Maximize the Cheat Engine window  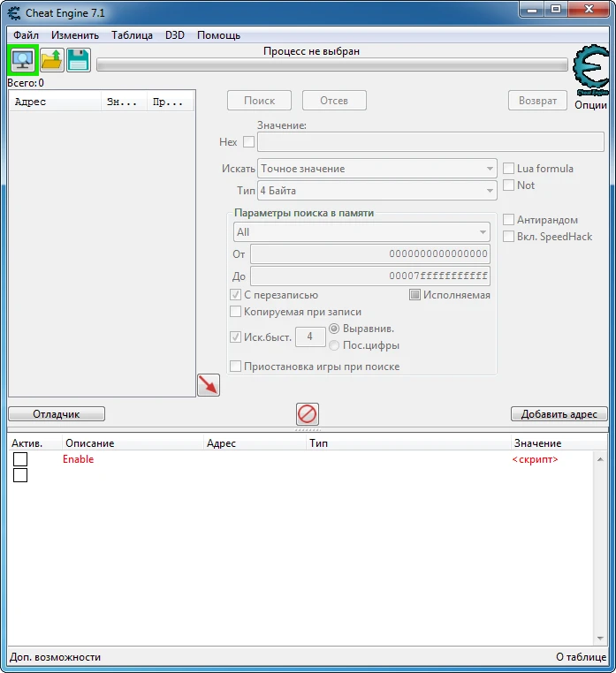pos(556,10)
